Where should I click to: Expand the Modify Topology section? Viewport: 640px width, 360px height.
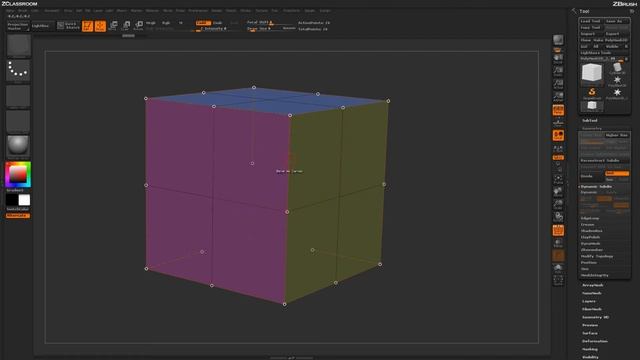click(x=597, y=256)
